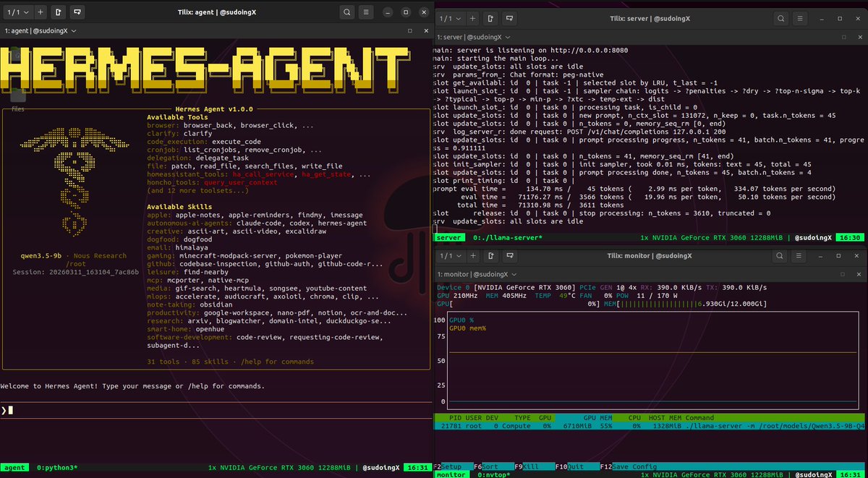Add a new session in the agent window
The width and height of the screenshot is (868, 478).
[40, 12]
